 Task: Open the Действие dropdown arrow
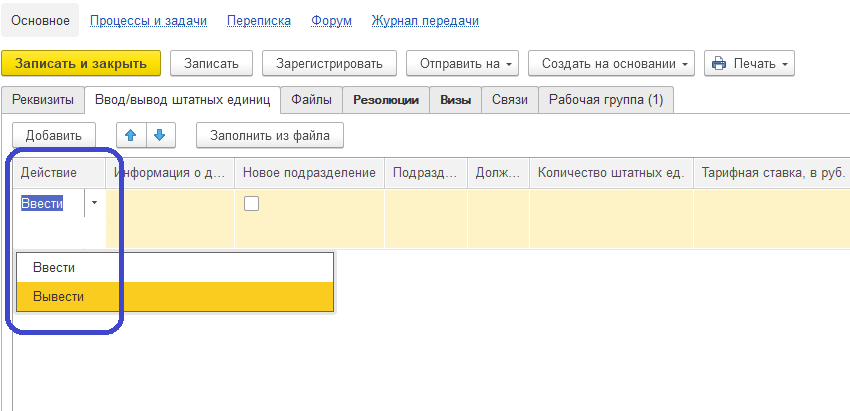point(94,203)
